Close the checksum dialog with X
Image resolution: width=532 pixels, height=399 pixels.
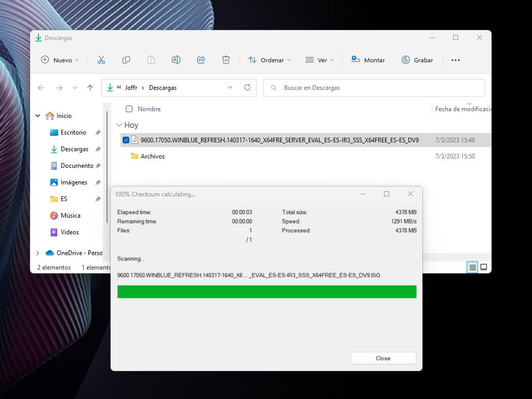point(410,194)
